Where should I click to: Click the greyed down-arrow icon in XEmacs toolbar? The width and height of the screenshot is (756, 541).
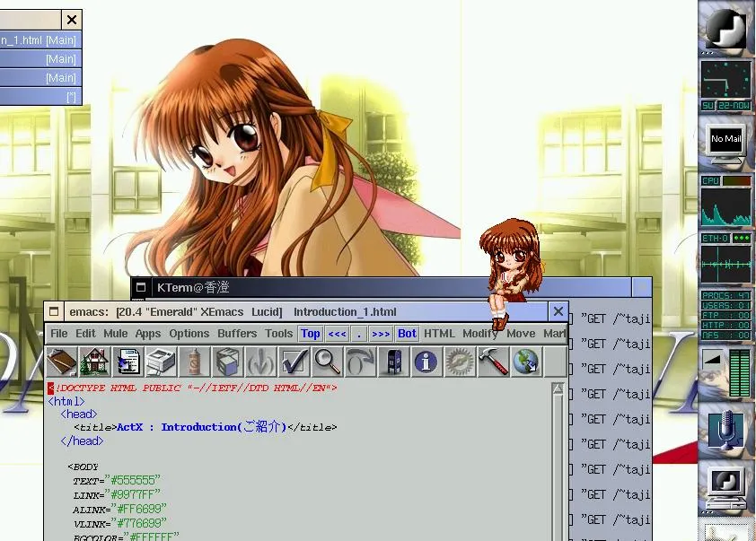[261, 362]
